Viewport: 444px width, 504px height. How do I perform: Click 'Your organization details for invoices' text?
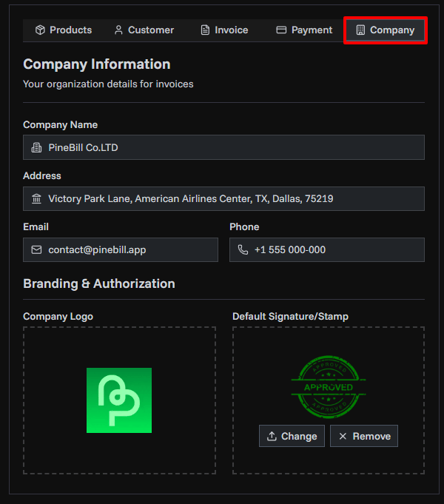click(x=108, y=84)
